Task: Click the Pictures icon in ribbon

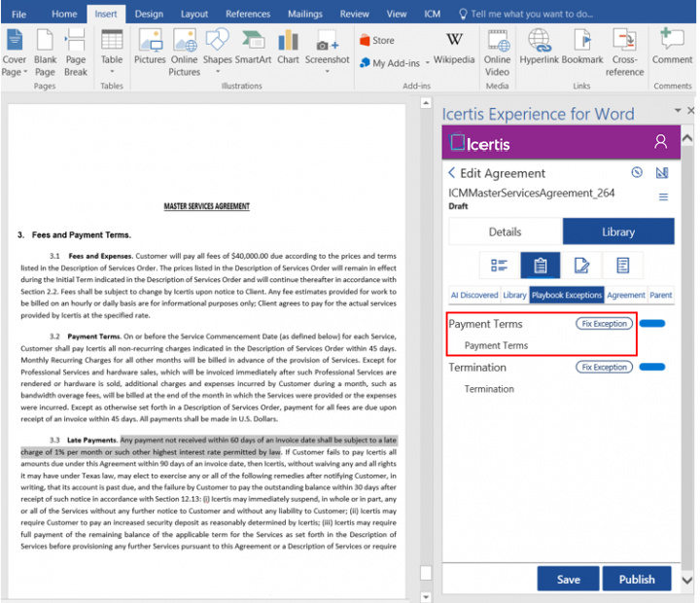Action: [150, 40]
